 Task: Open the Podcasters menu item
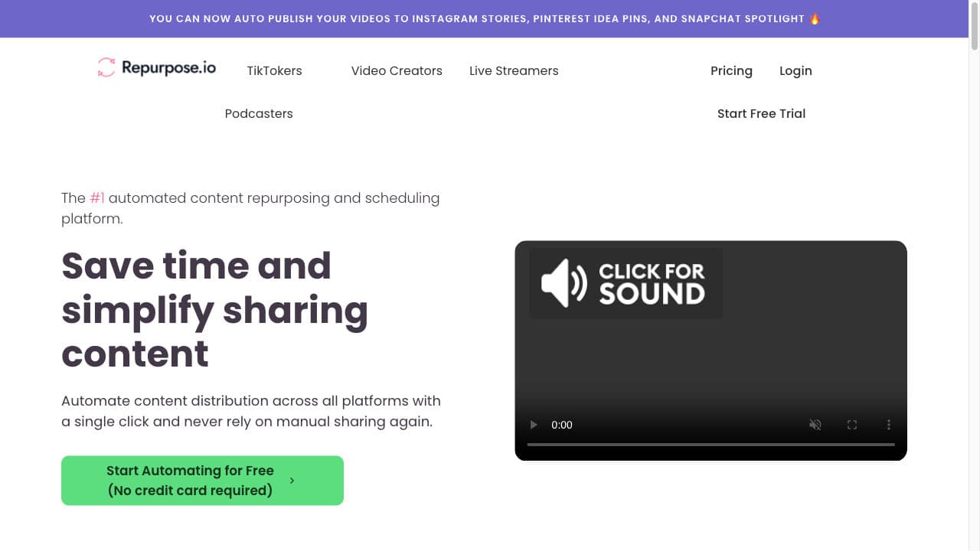pyautogui.click(x=259, y=113)
